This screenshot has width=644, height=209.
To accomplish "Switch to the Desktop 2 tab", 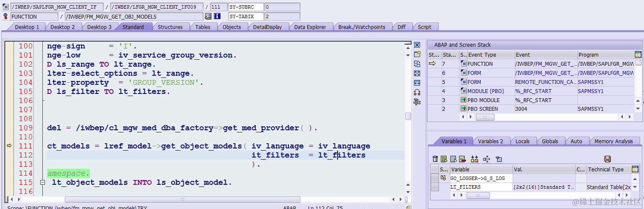I will [x=63, y=27].
